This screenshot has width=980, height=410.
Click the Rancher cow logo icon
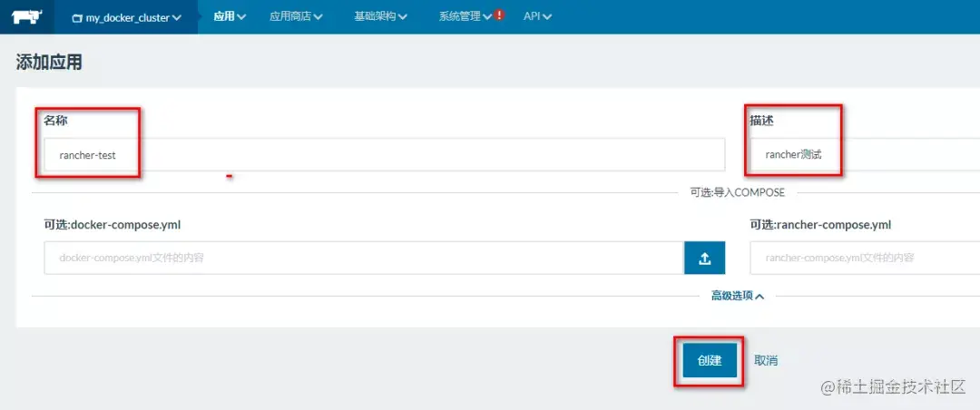click(x=26, y=16)
